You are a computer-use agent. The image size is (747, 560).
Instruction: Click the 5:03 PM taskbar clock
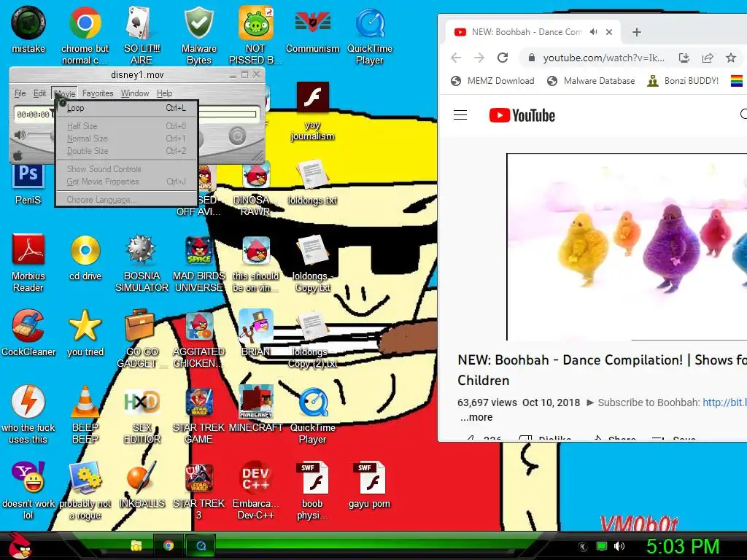coord(682,546)
